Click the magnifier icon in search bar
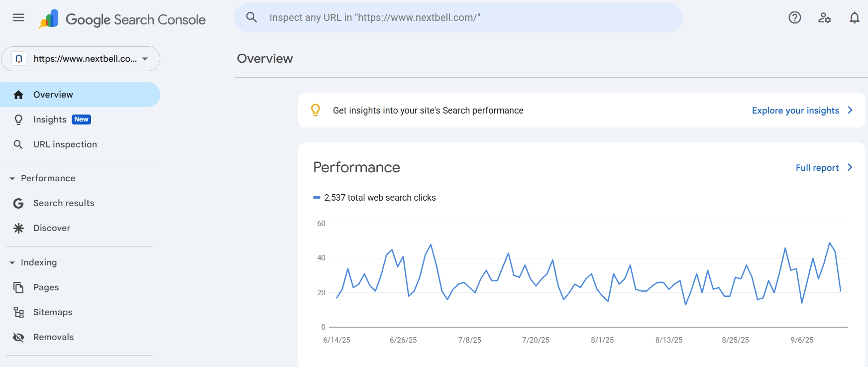Screen dimensions: 868x367 (252, 17)
